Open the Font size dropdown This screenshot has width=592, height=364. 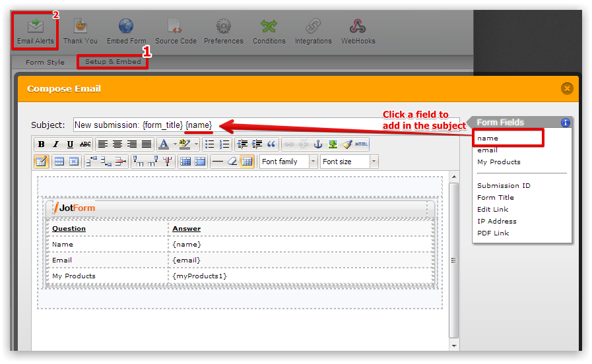click(349, 162)
